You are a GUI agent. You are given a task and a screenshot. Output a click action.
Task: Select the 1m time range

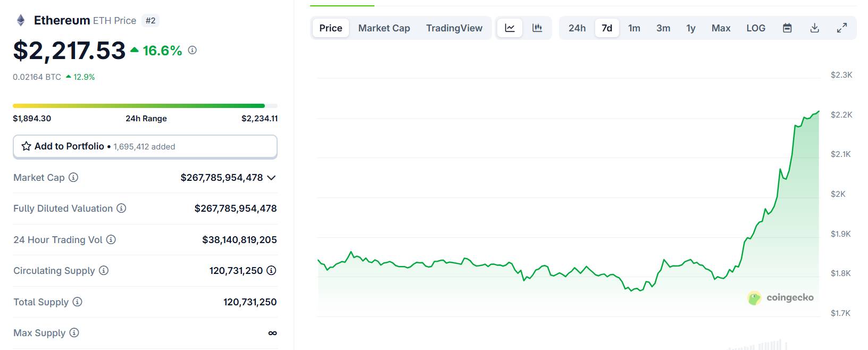click(x=634, y=28)
